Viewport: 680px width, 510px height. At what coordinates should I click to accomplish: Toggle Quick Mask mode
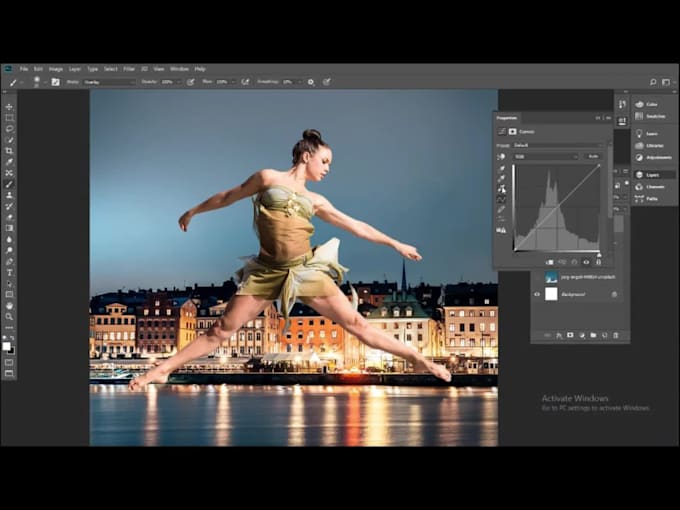click(9, 362)
